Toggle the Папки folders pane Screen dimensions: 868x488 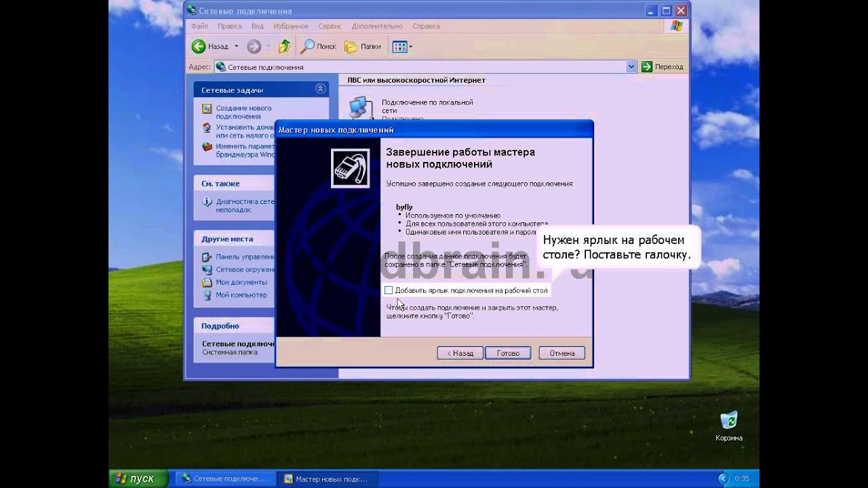pyautogui.click(x=363, y=46)
